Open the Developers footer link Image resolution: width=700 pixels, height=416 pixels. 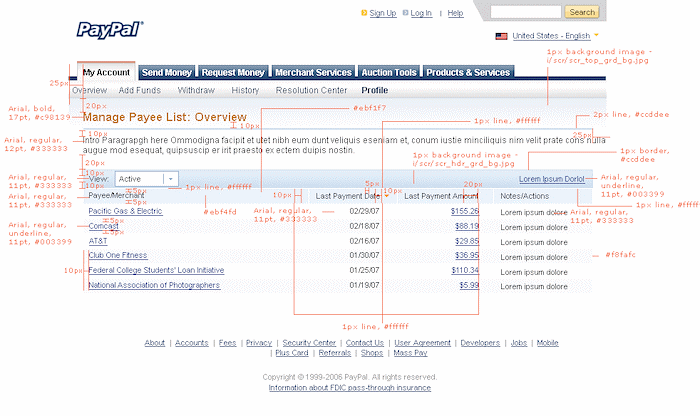pyautogui.click(x=480, y=343)
